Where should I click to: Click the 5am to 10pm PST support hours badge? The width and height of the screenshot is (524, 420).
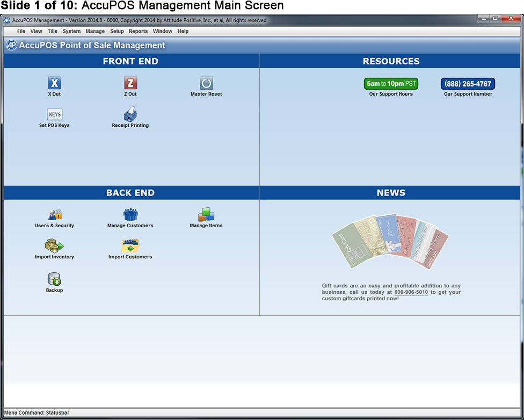coord(391,84)
